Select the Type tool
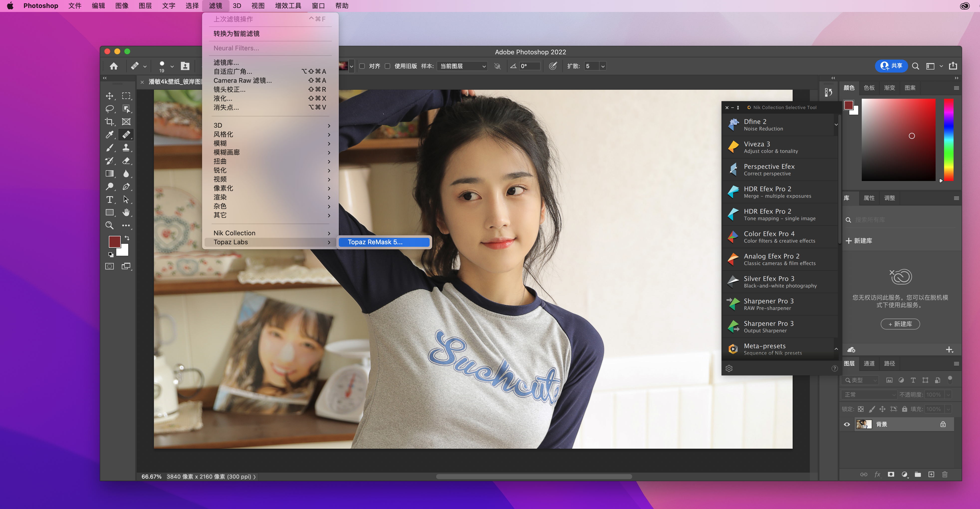980x509 pixels. point(110,200)
